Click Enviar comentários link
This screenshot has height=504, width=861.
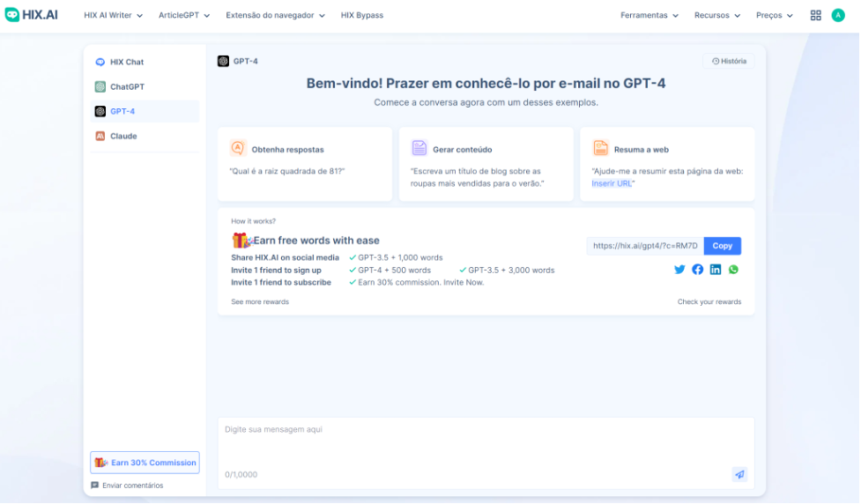coord(133,485)
